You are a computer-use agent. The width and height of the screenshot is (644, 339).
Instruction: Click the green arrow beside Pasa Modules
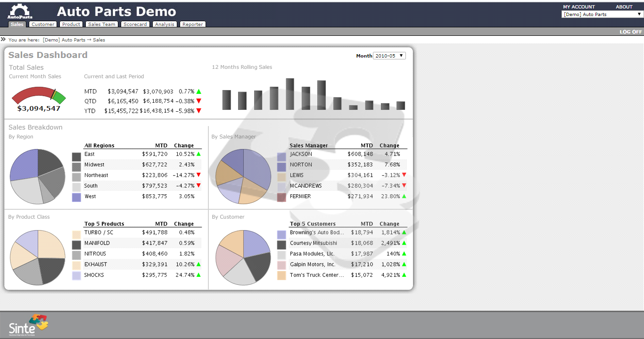[x=404, y=254]
